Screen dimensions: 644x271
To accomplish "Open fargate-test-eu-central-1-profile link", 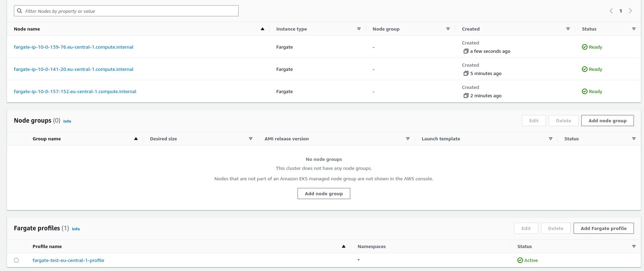I will pyautogui.click(x=68, y=260).
